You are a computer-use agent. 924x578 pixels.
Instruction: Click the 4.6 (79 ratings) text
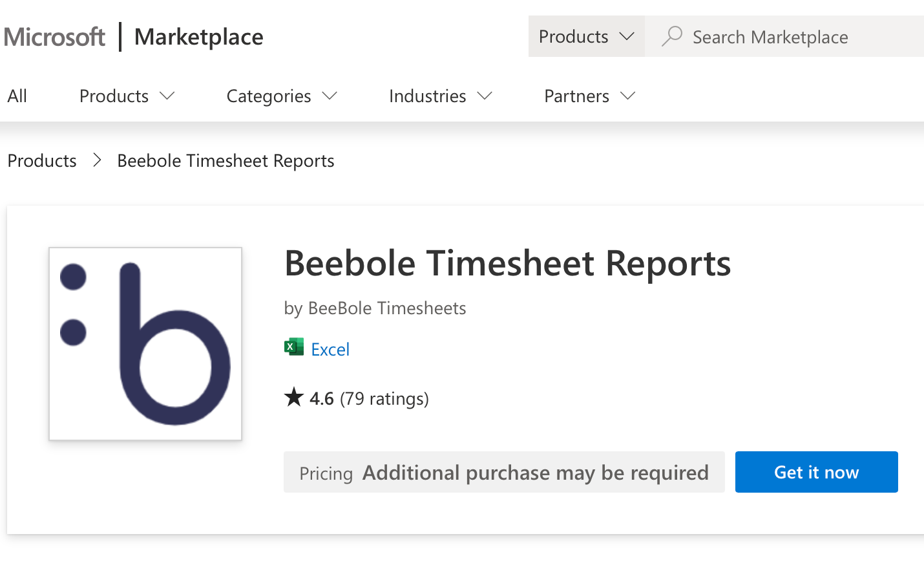[x=369, y=398]
